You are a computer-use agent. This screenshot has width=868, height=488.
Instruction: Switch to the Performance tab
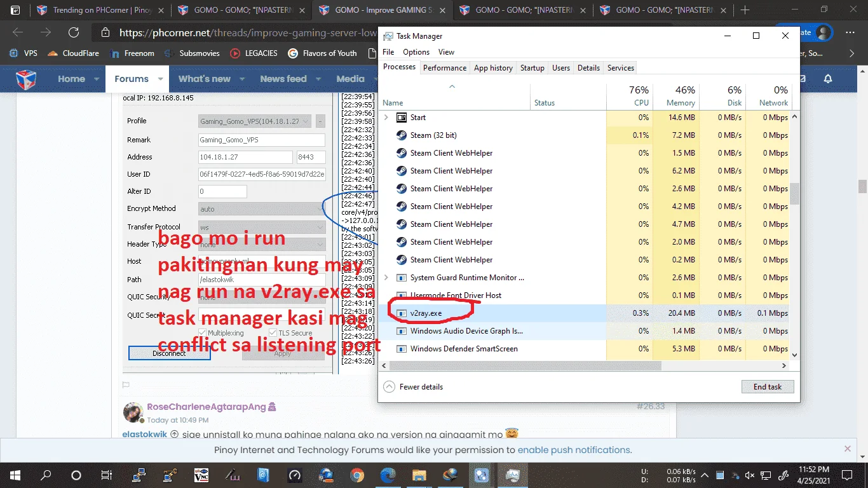(x=445, y=68)
